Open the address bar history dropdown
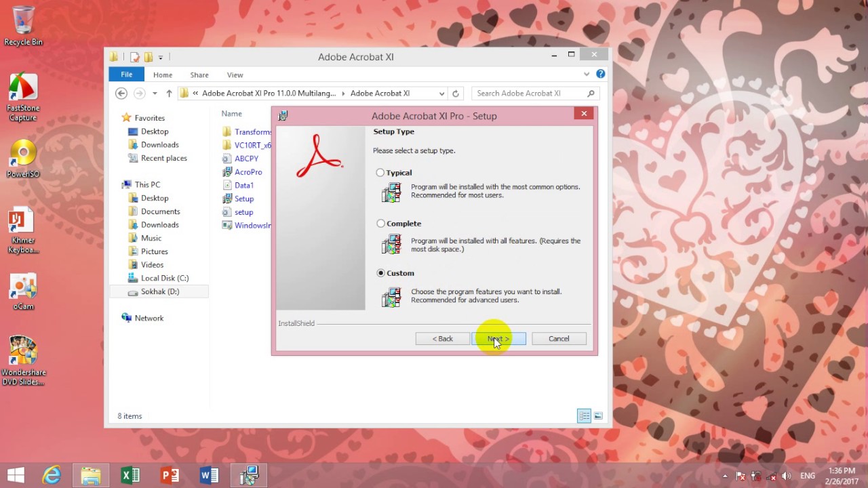The height and width of the screenshot is (488, 868). tap(441, 94)
